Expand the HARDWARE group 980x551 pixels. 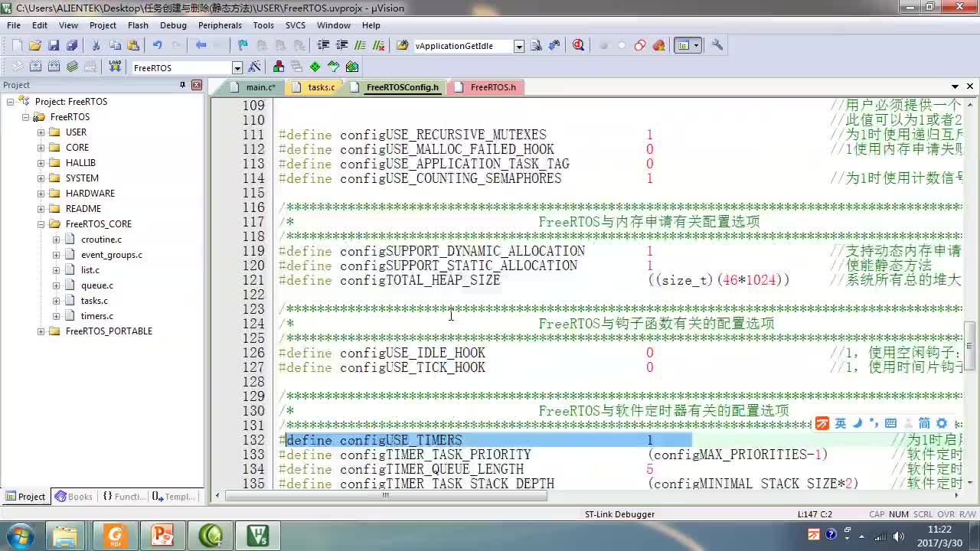41,194
